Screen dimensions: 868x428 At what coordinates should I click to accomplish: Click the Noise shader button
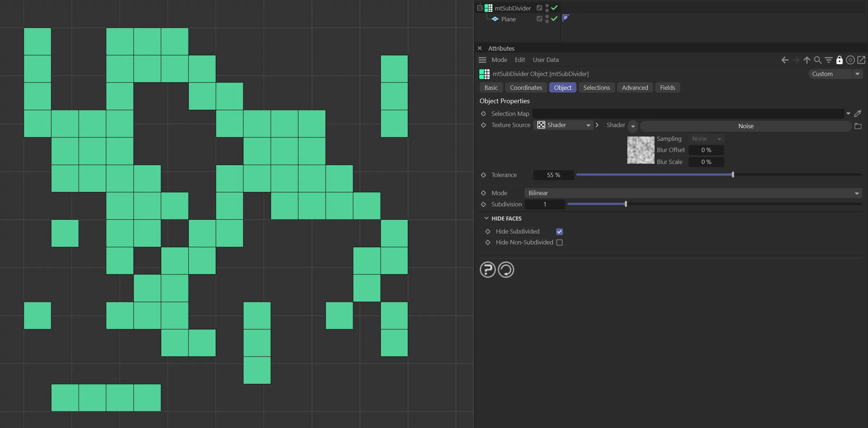(x=746, y=126)
